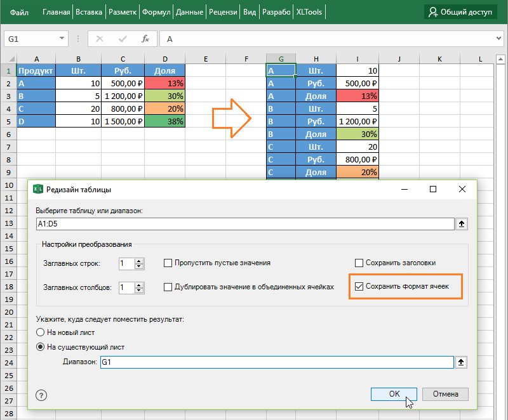Open the Name Box dropdown

click(x=60, y=38)
